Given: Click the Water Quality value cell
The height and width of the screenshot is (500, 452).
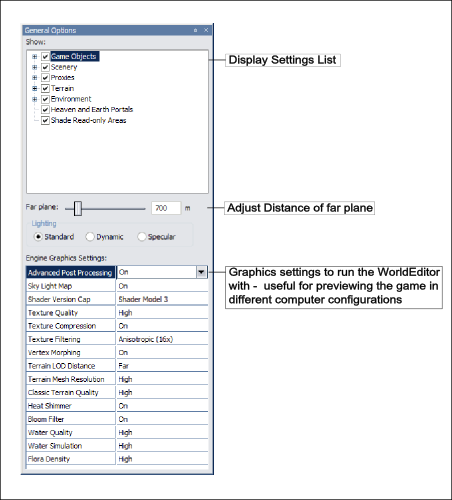Looking at the screenshot, I should (162, 433).
